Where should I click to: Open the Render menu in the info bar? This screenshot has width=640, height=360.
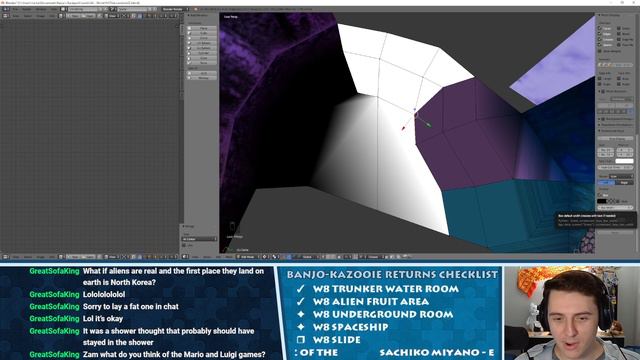pyautogui.click(x=27, y=9)
